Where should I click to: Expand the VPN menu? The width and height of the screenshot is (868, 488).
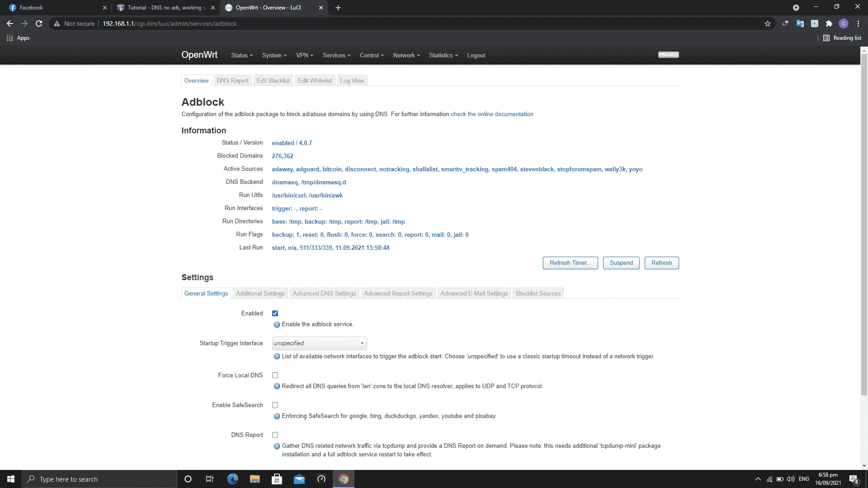point(305,55)
